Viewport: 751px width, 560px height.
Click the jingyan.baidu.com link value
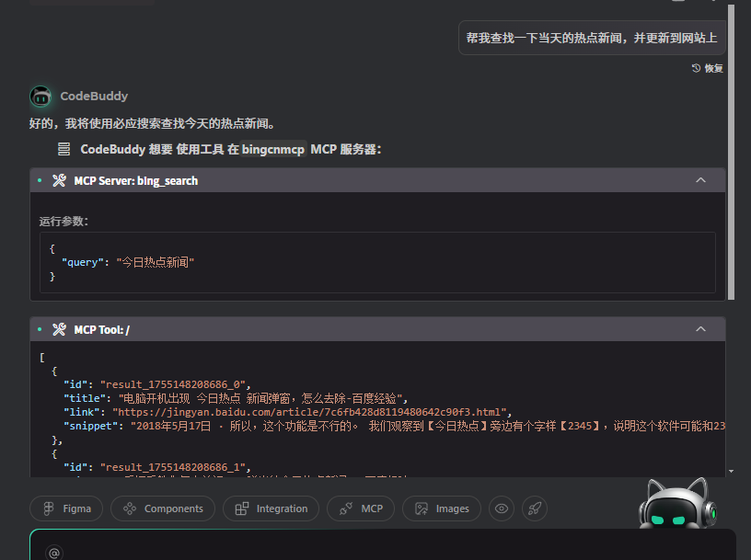point(309,412)
